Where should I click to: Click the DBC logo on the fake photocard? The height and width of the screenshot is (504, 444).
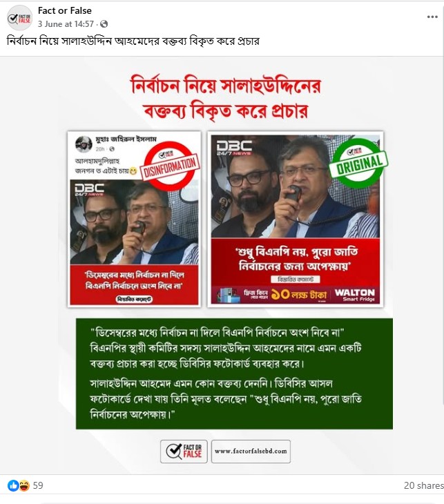(89, 190)
